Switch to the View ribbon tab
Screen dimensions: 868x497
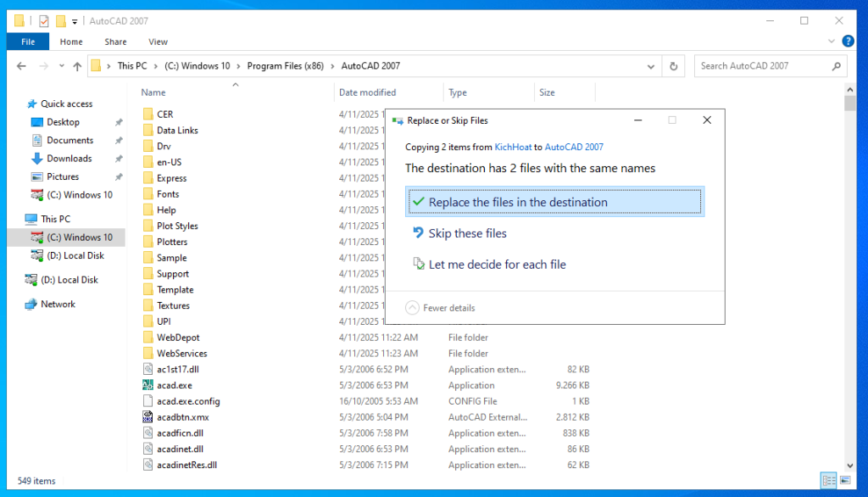[x=158, y=42]
